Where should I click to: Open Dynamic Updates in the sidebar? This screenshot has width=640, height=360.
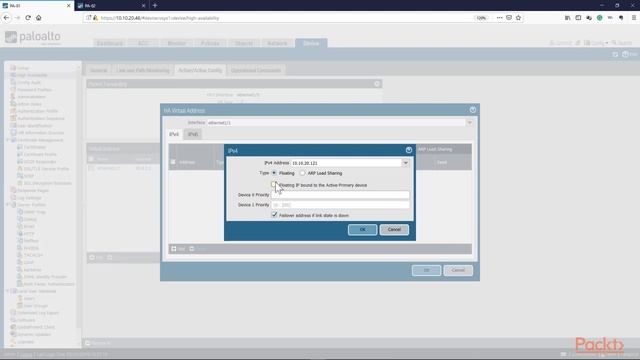pyautogui.click(x=34, y=334)
